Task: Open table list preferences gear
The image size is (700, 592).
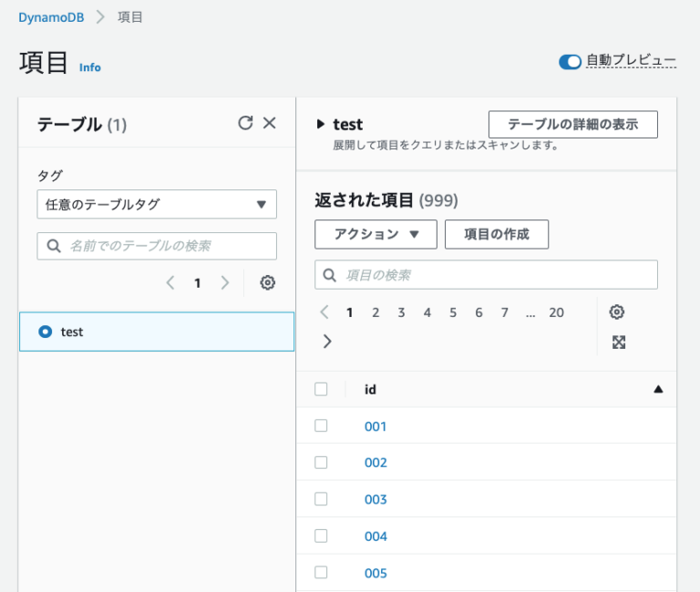Action: [x=267, y=282]
